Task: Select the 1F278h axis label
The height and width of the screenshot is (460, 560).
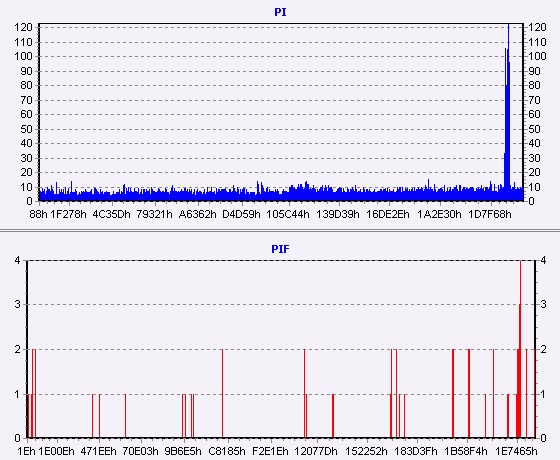Action: point(68,214)
